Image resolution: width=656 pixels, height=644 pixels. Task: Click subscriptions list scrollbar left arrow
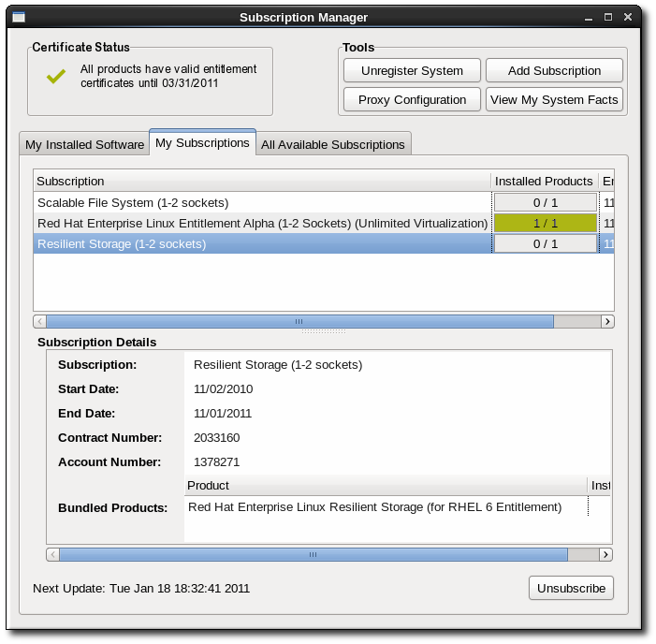point(40,321)
